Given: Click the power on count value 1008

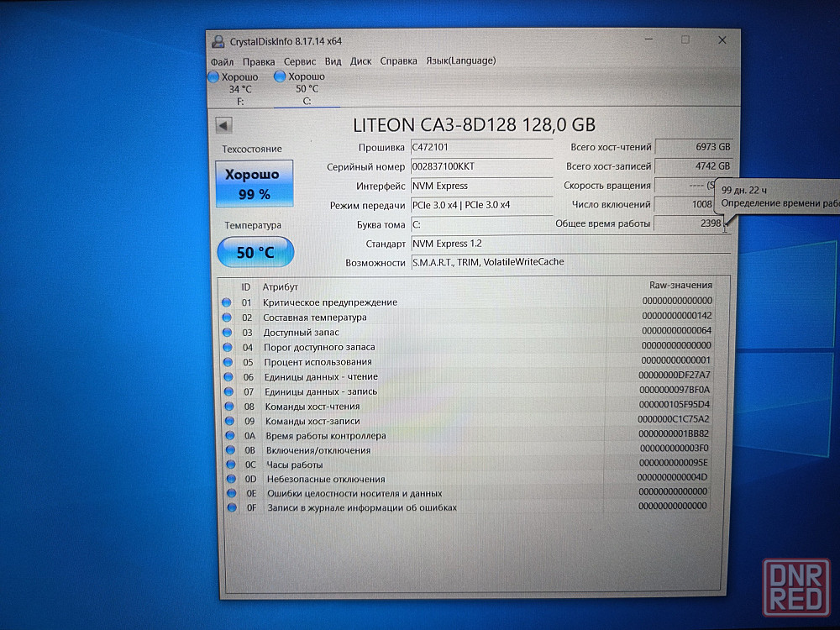Looking at the screenshot, I should [685, 204].
